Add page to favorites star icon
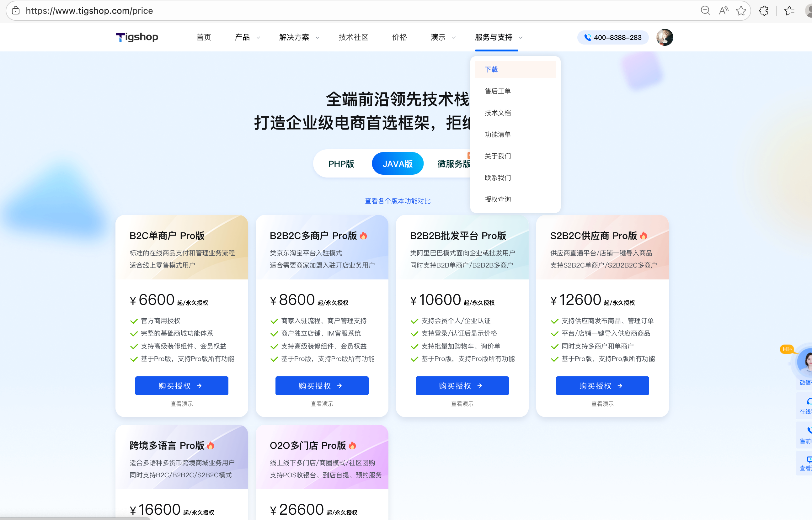The width and height of the screenshot is (812, 520). 741,10
